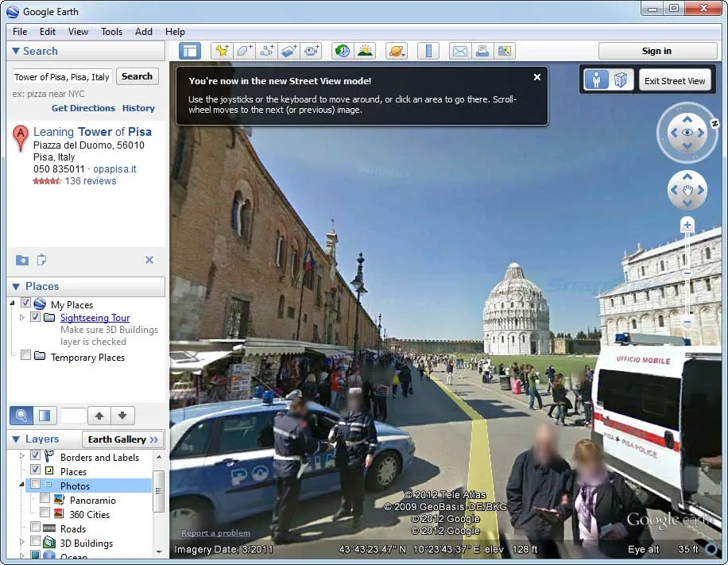This screenshot has height=565, width=728.
Task: Open the Places search magnifier button
Action: pyautogui.click(x=21, y=415)
